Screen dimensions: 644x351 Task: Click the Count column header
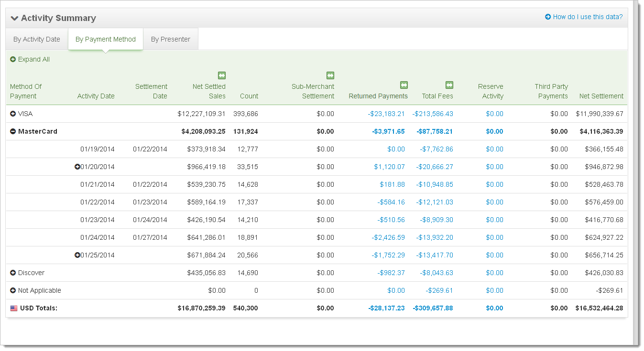click(x=249, y=96)
